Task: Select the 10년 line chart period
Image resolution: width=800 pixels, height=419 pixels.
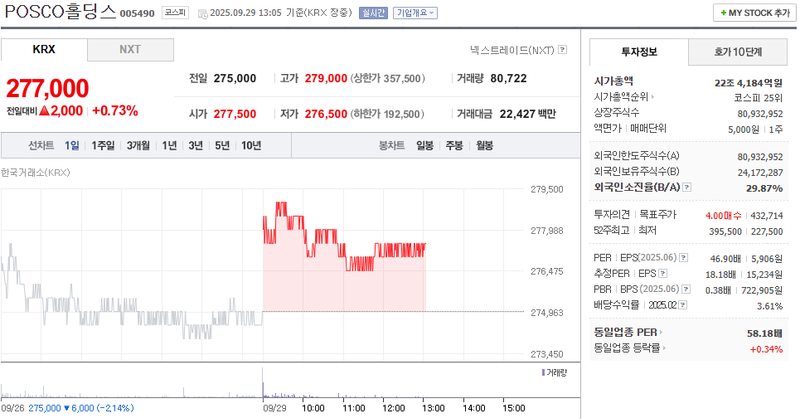Action: (251, 145)
